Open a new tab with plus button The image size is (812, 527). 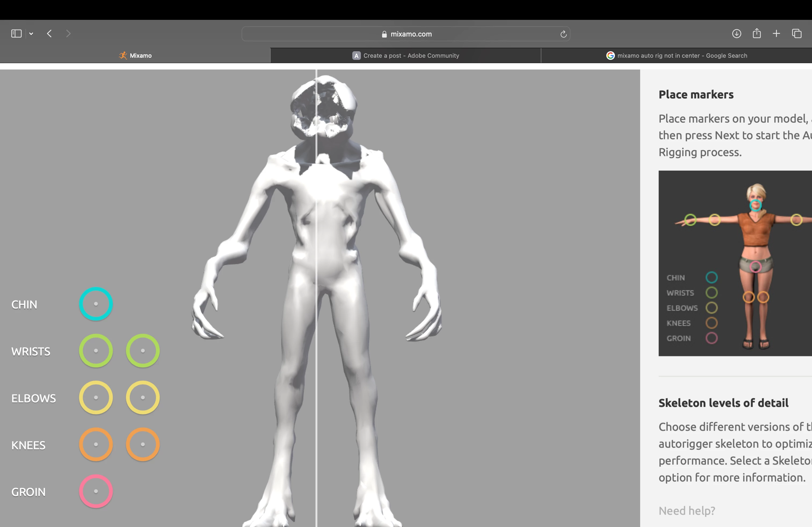[x=776, y=33]
